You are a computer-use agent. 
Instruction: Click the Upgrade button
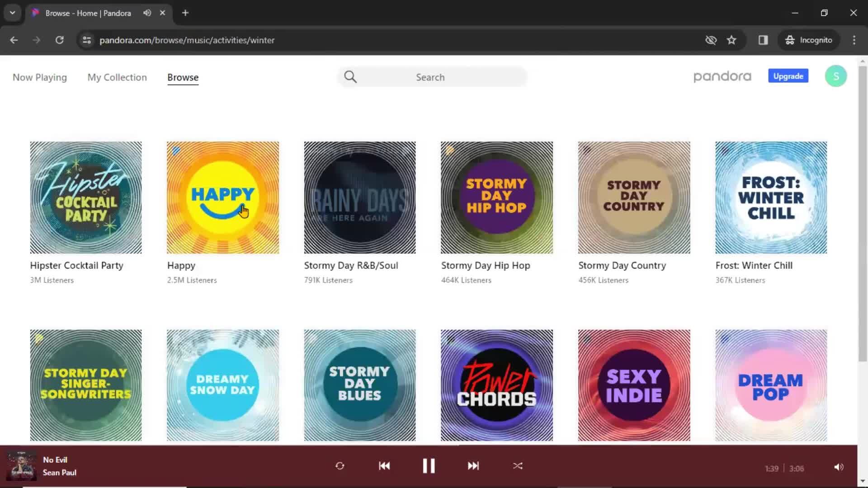coord(788,76)
